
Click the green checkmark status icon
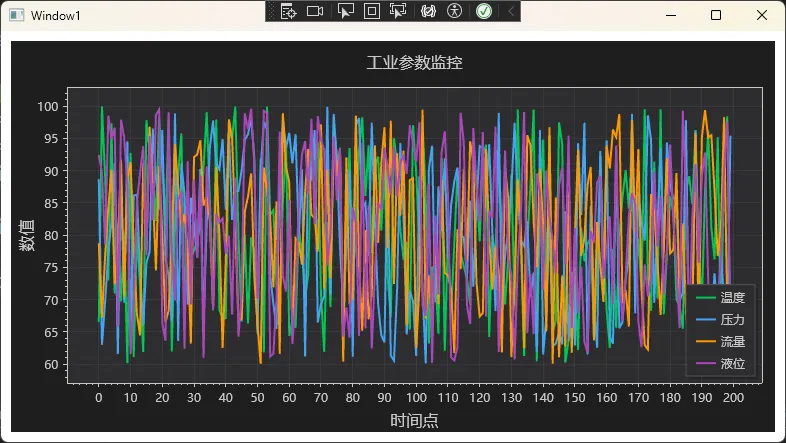pyautogui.click(x=484, y=11)
